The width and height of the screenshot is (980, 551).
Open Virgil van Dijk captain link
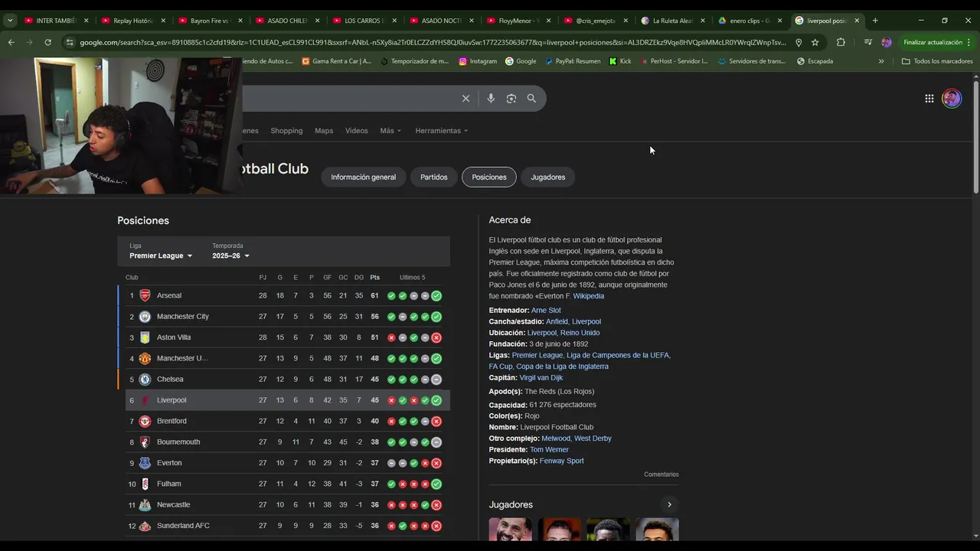(x=541, y=378)
